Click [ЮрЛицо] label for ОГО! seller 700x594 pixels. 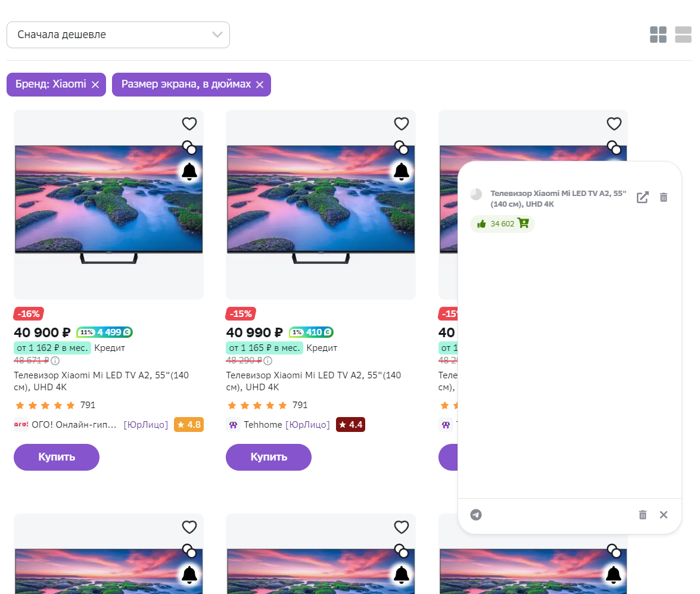[x=146, y=425]
